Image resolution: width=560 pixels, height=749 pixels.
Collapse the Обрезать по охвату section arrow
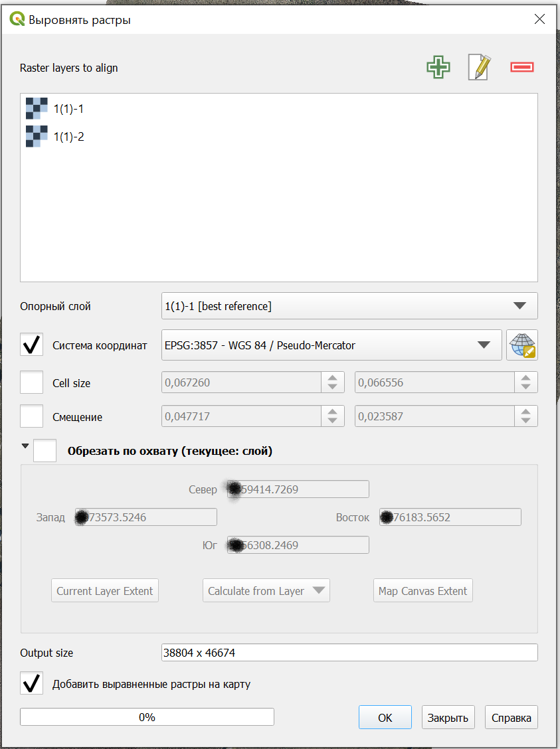25,446
